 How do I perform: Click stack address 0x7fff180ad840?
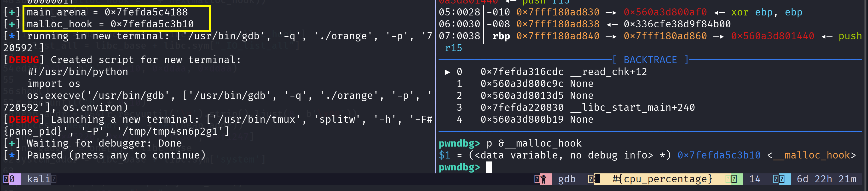pyautogui.click(x=558, y=36)
